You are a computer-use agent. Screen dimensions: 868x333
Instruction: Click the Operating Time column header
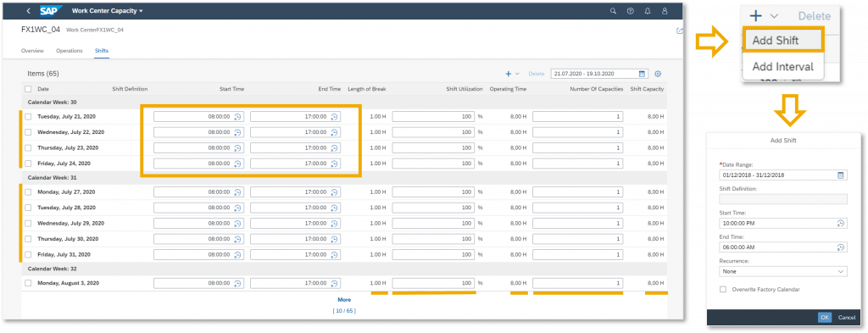[x=509, y=89]
